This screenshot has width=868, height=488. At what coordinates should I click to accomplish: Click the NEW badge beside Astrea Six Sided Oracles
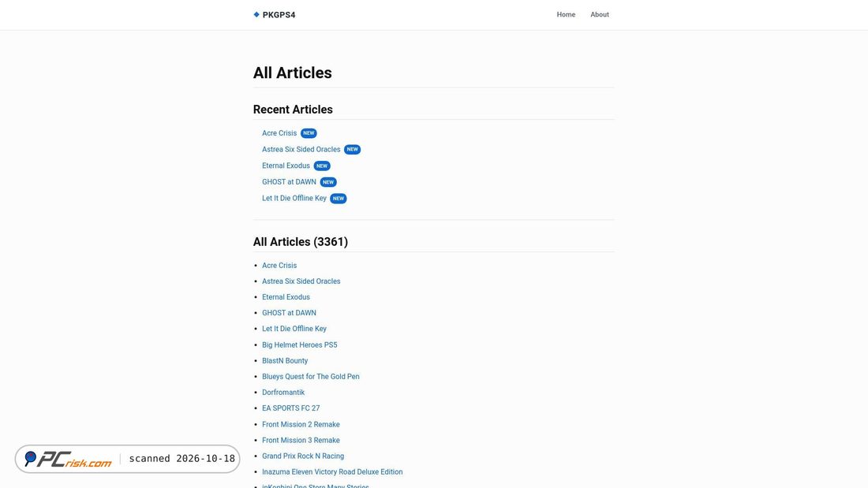coord(352,149)
